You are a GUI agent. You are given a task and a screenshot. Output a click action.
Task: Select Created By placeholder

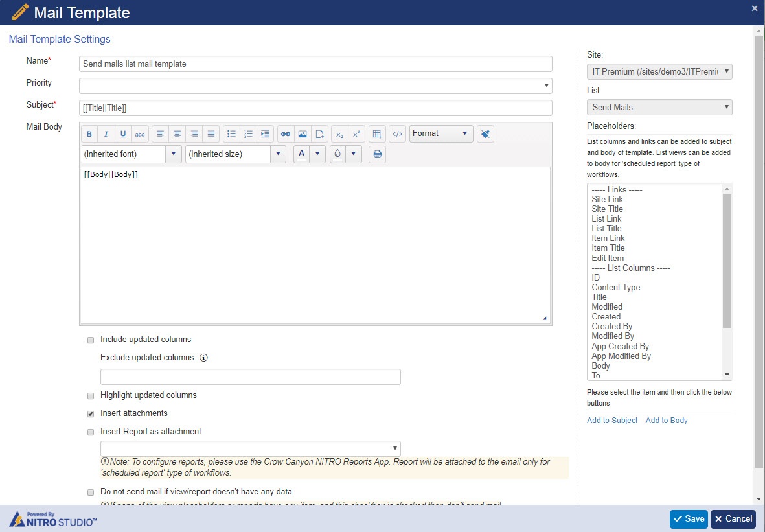(611, 327)
